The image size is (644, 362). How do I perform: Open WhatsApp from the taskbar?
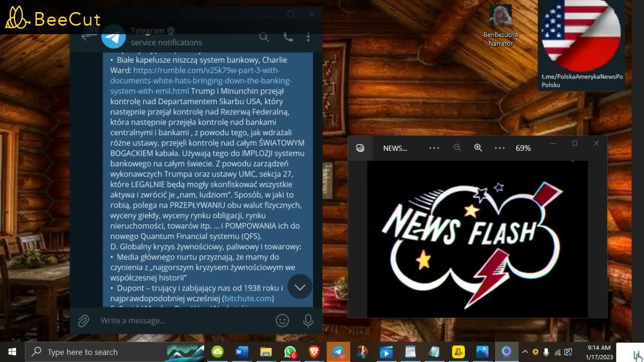(290, 352)
